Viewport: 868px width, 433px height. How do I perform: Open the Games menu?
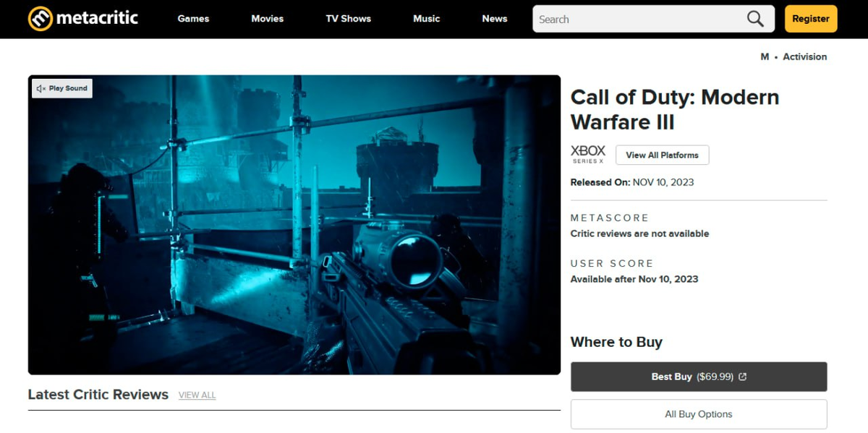193,19
